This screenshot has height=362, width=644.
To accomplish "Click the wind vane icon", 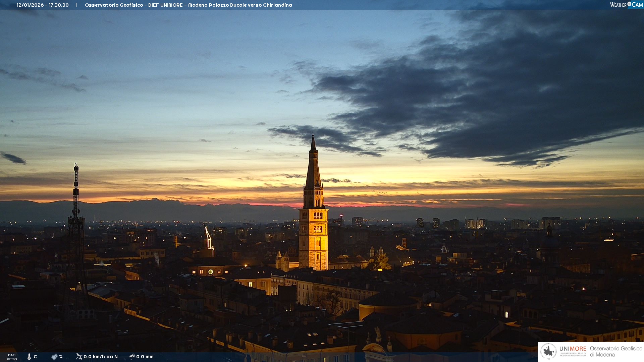I will 79,356.
